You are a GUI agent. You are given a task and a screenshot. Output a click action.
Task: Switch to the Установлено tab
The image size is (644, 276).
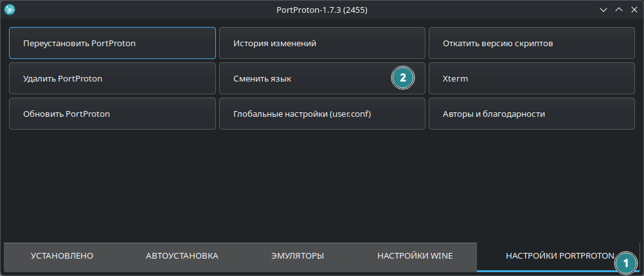(62, 256)
